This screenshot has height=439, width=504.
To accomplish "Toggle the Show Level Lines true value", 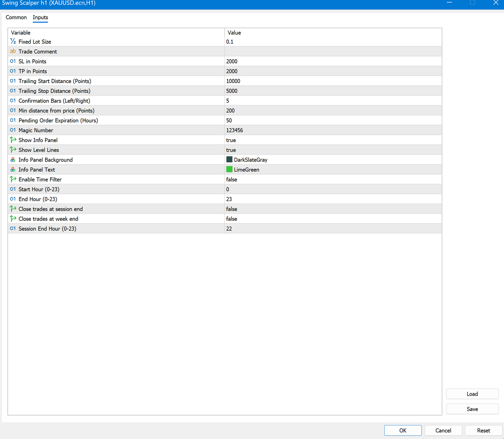I will tap(231, 150).
